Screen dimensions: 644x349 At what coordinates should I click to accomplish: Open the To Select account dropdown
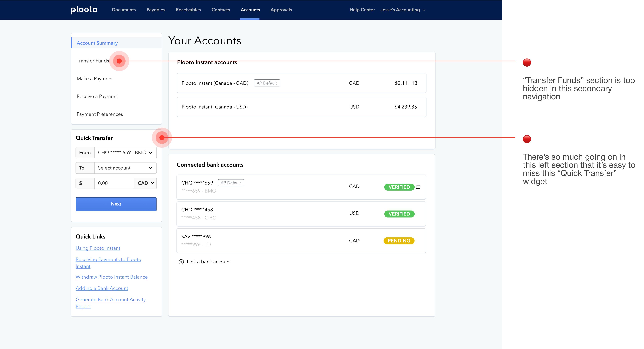coord(125,168)
